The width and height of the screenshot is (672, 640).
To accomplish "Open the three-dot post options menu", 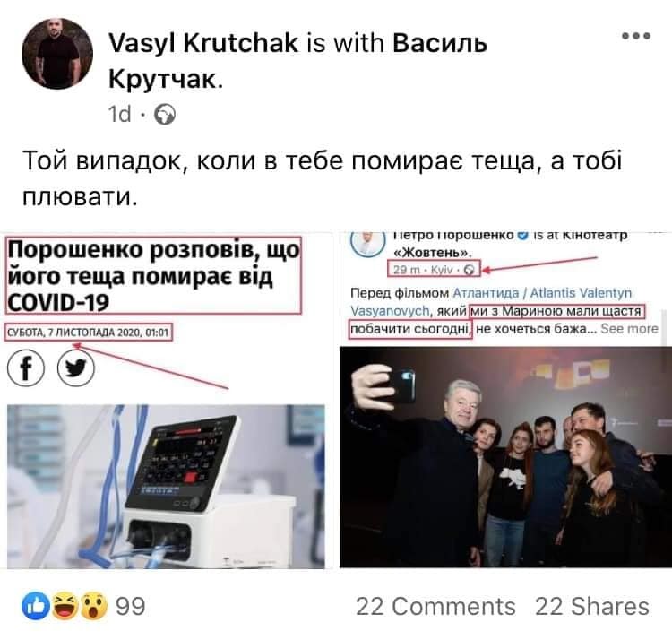I will coord(636,36).
